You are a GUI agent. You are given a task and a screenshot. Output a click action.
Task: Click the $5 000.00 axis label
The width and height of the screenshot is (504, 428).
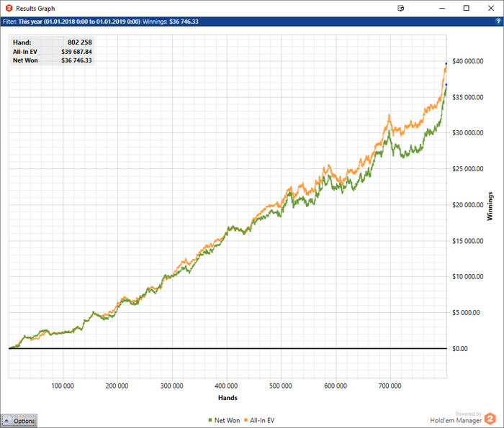pyautogui.click(x=466, y=312)
